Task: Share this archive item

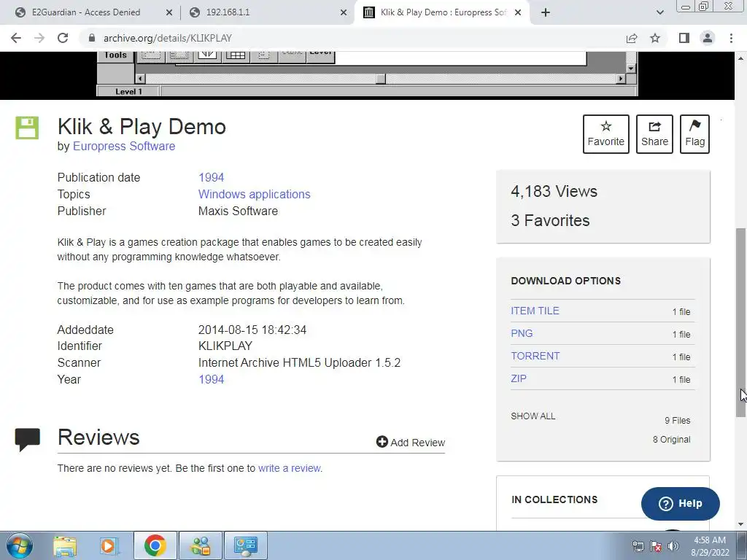Action: coord(654,134)
